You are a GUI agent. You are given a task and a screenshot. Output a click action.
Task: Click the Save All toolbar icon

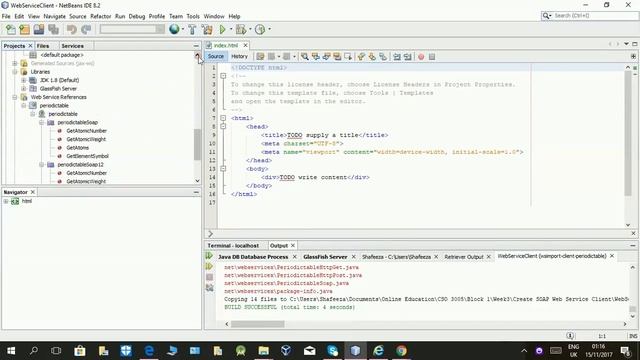(x=53, y=29)
